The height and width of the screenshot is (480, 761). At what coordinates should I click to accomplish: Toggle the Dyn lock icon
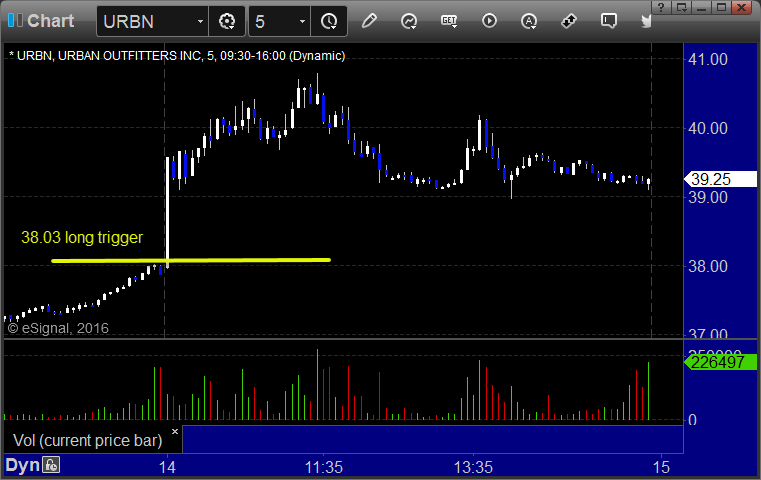(51, 465)
